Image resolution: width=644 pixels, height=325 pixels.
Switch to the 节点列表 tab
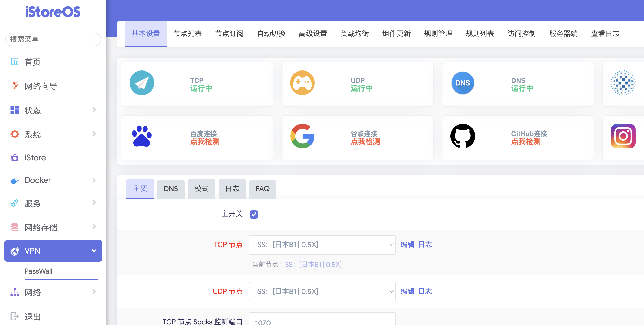pos(188,34)
